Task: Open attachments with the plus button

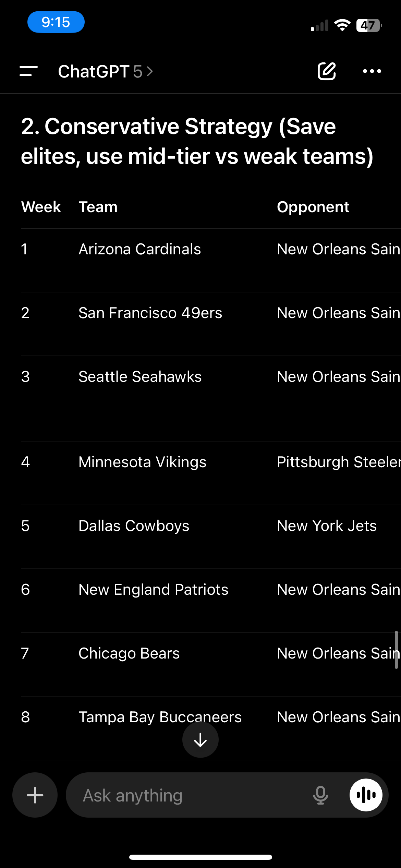Action: [x=35, y=795]
